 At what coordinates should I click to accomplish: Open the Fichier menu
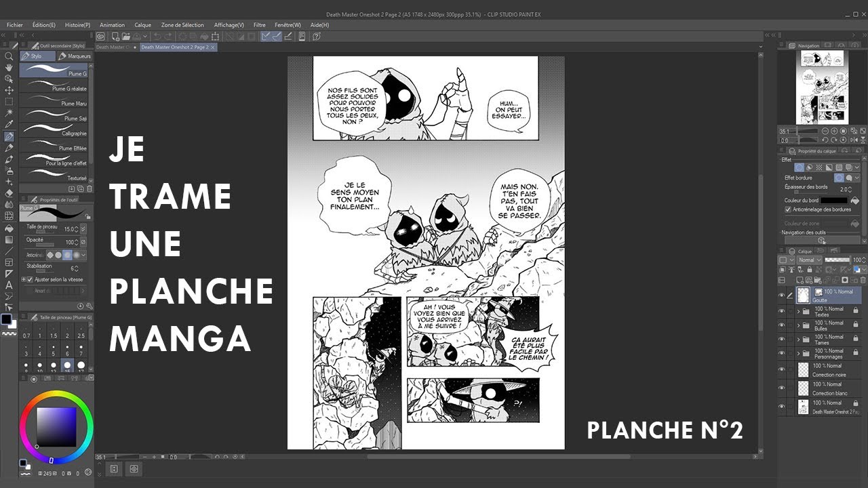point(14,25)
